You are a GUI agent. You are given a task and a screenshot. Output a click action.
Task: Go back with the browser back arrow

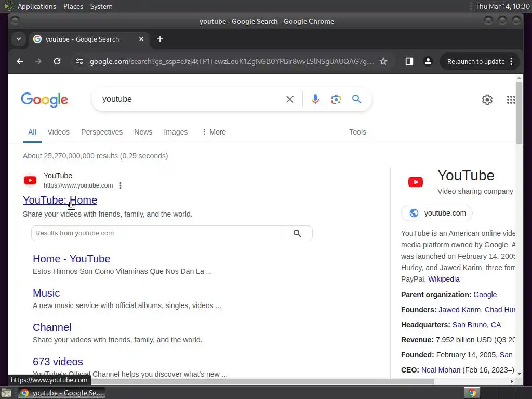point(20,61)
